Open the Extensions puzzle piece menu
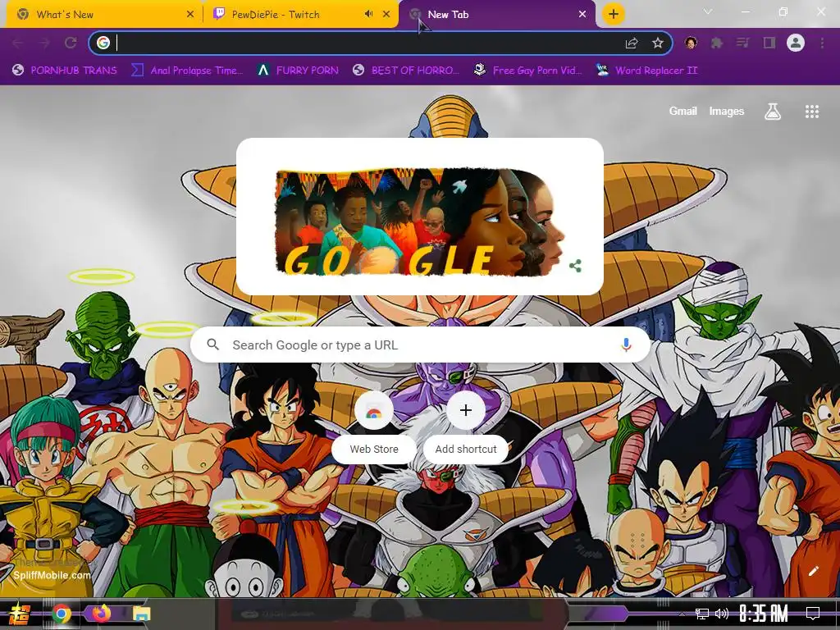This screenshot has width=840, height=630. click(717, 43)
